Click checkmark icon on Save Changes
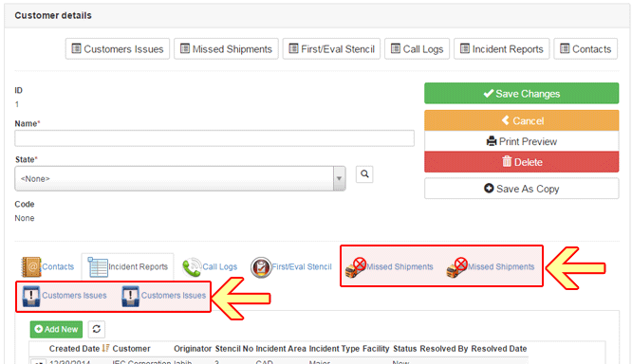 pyautogui.click(x=488, y=94)
